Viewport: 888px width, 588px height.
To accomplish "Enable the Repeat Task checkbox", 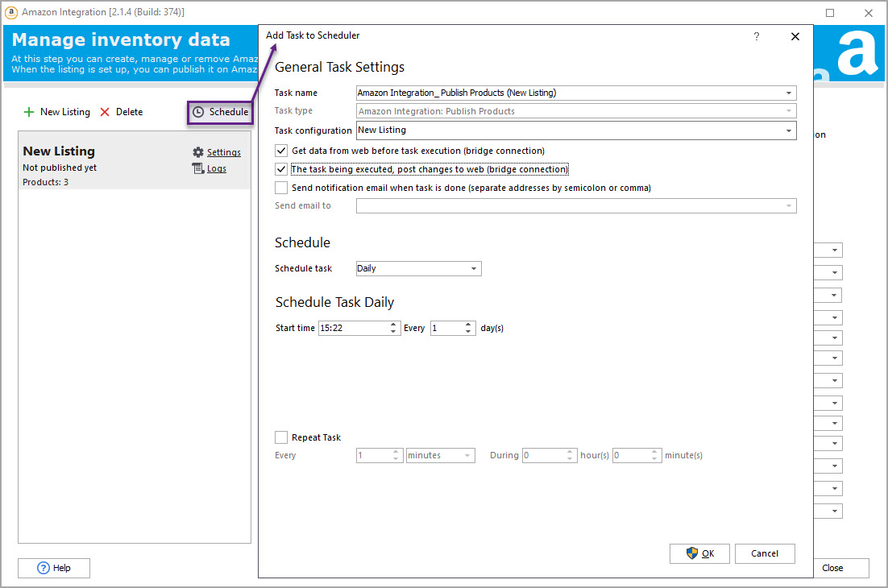I will [x=281, y=437].
